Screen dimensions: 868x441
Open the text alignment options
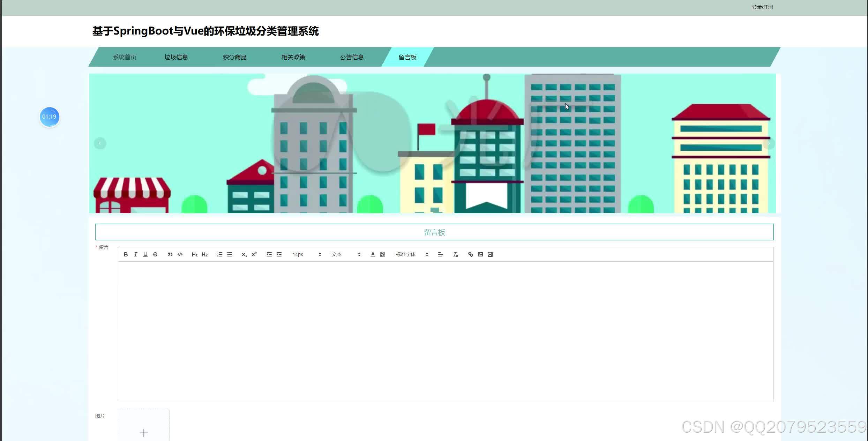coord(440,254)
